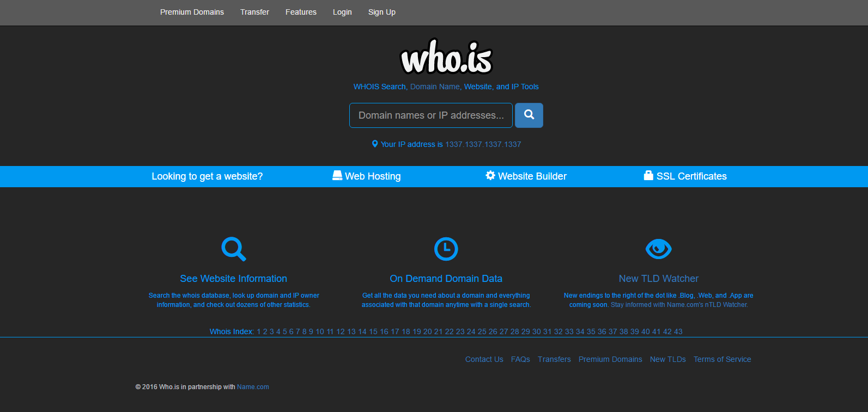Open the Premium Domains footer link
The image size is (868, 412).
pyautogui.click(x=610, y=359)
